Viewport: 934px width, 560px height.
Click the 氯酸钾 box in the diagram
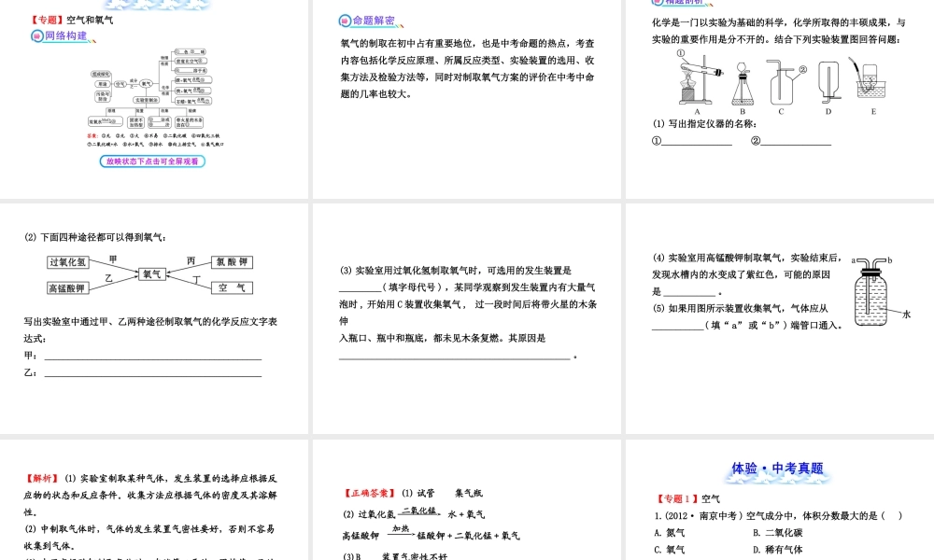click(x=233, y=262)
